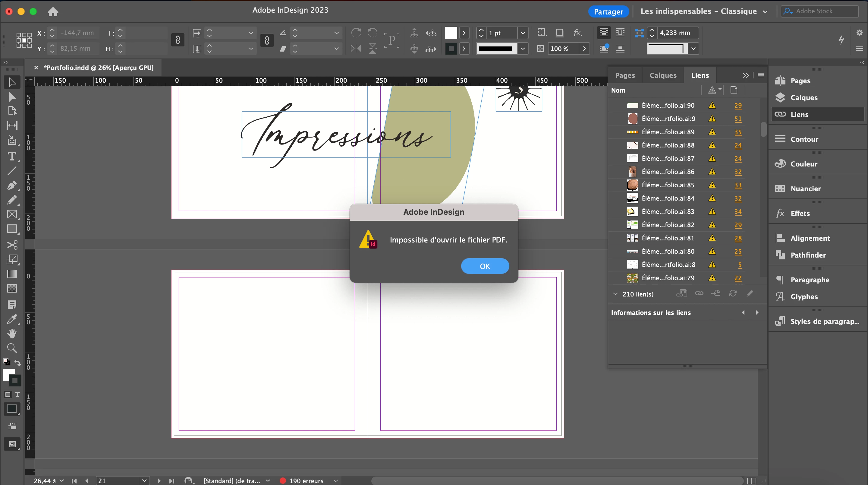This screenshot has width=868, height=485.
Task: Open the stroke weight 1 pt dropdown
Action: click(523, 33)
